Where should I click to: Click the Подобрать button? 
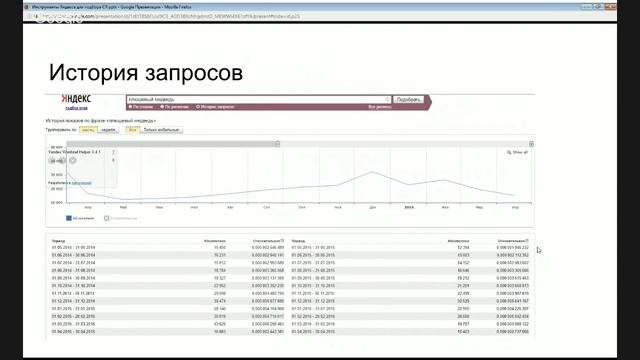[x=408, y=100]
